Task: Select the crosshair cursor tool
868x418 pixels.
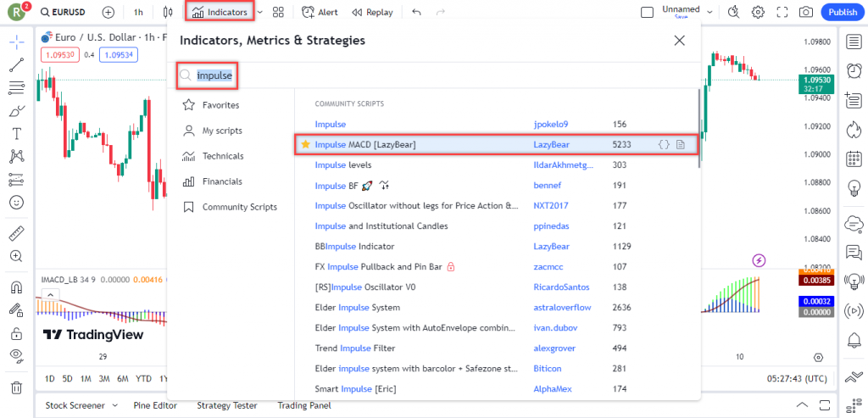Action: coord(17,42)
